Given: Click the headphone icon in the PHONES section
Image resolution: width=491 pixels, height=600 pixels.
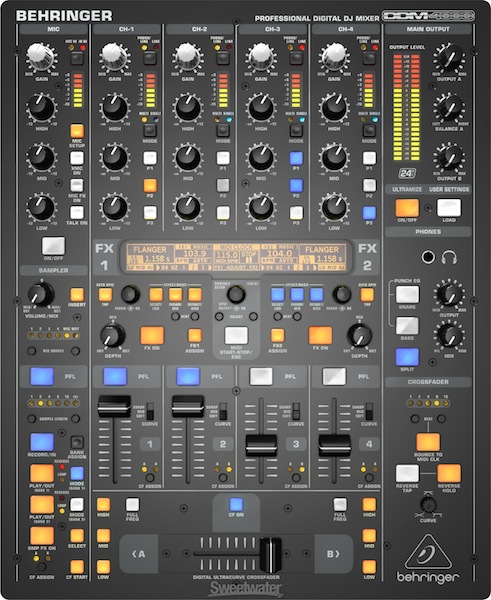Looking at the screenshot, I should coord(449,257).
